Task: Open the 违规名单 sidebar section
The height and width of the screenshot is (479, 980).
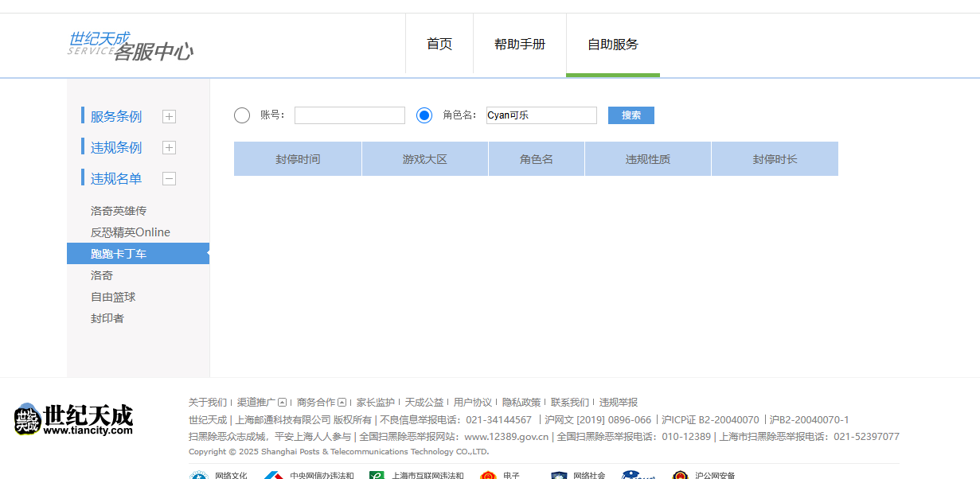Action: (x=116, y=178)
